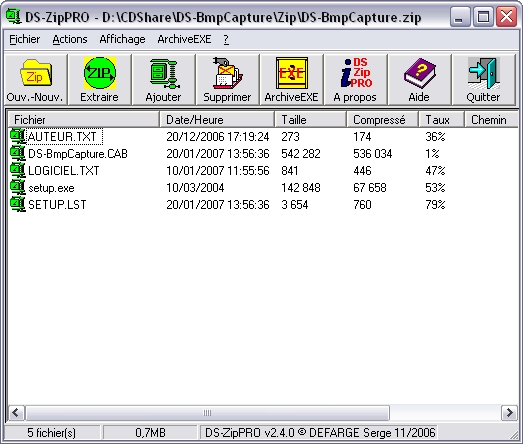523x444 pixels.
Task: Sort by the Date/Heure column header
Action: click(217, 120)
